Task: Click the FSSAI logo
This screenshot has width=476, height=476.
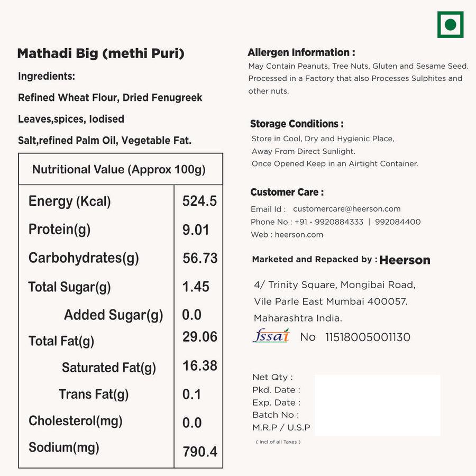Action: coord(271,336)
